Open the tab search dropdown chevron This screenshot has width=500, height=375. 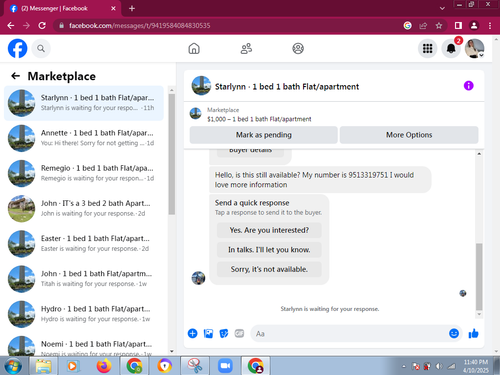tap(442, 8)
